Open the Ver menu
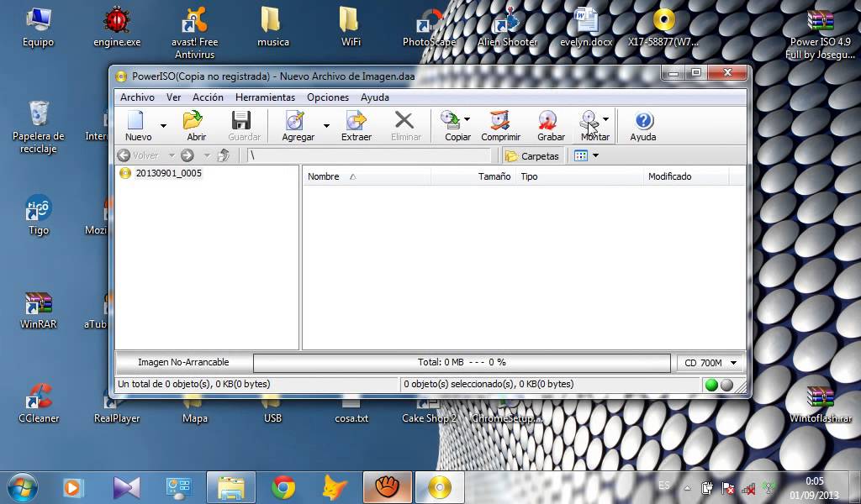 173,97
